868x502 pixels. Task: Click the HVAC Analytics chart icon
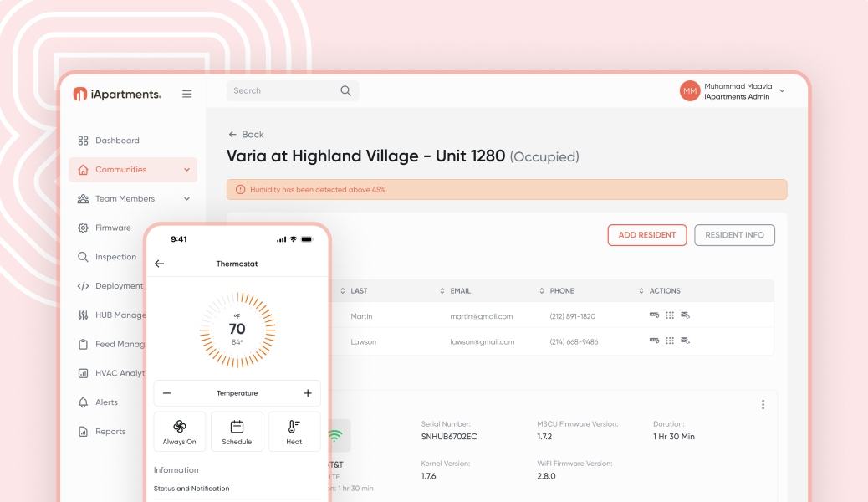(83, 373)
